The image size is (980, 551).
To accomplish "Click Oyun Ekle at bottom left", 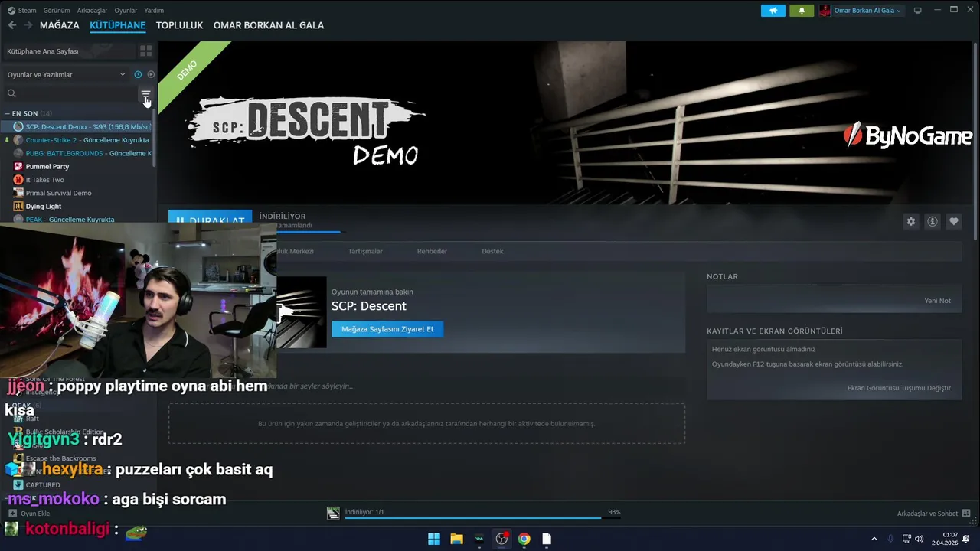I will coord(29,514).
